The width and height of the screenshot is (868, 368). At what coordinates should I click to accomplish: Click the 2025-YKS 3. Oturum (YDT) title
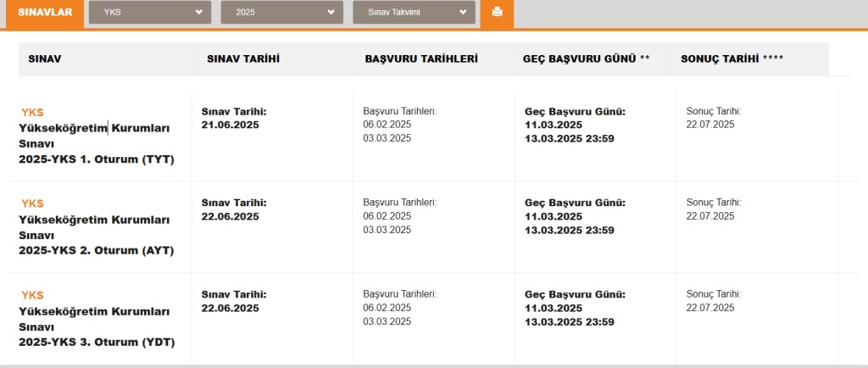click(97, 343)
